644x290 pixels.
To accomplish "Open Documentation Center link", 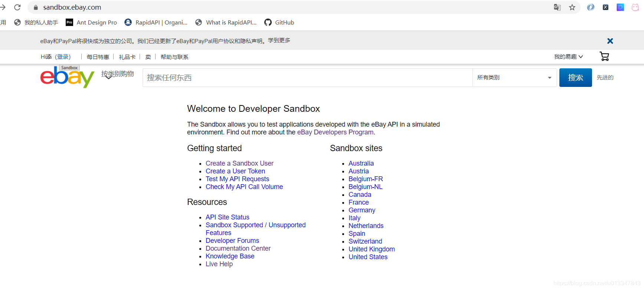I will point(238,248).
